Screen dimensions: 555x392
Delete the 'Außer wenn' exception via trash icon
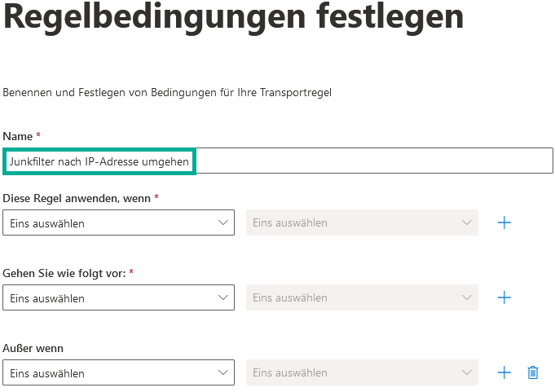click(x=533, y=372)
